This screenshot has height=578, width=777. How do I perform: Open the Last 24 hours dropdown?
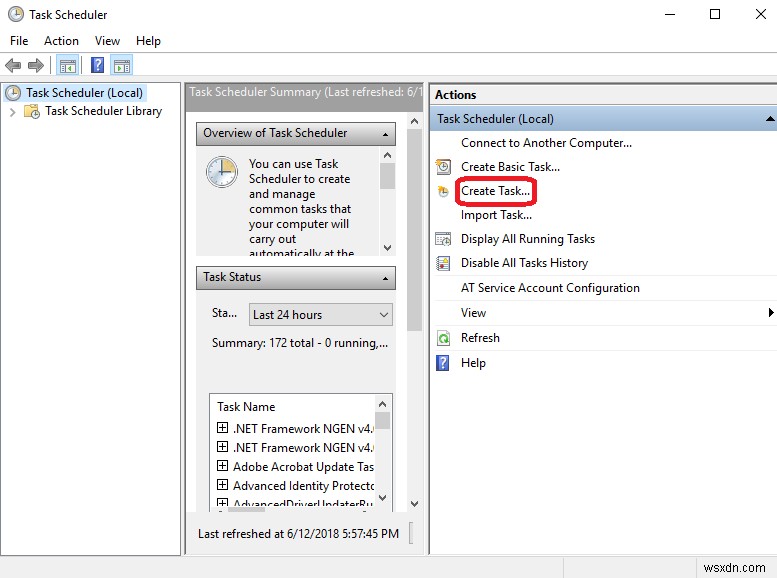point(320,315)
